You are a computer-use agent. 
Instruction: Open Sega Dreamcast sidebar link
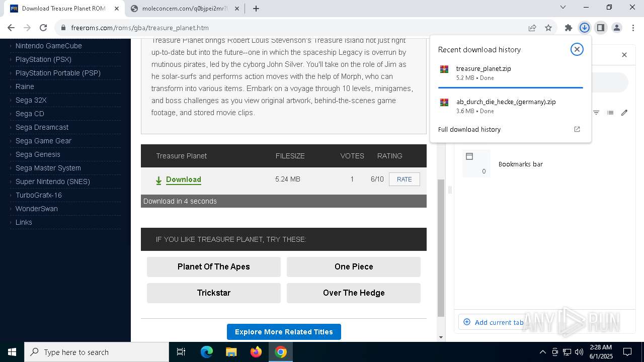[x=42, y=127]
